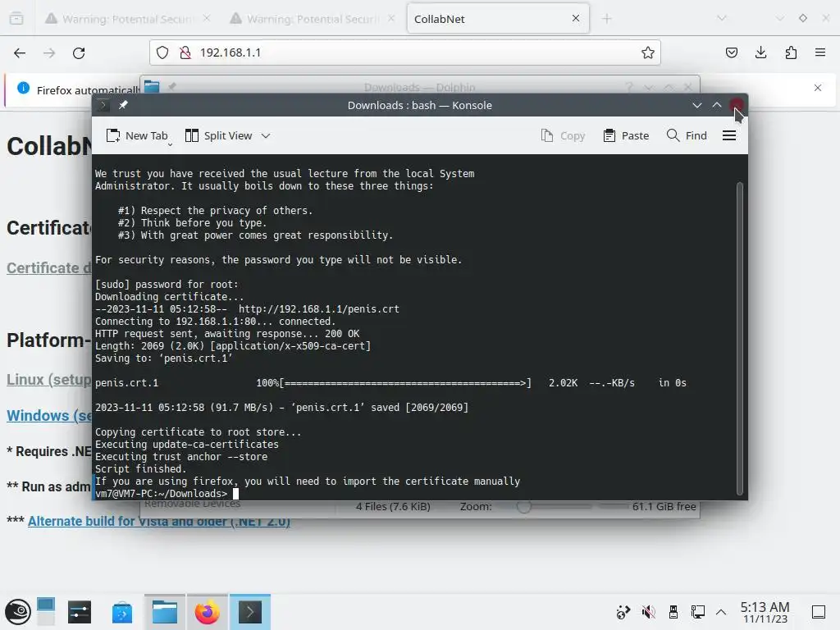Screen dimensions: 840x630
Task: Open the Split View dropdown arrow
Action: 266,135
